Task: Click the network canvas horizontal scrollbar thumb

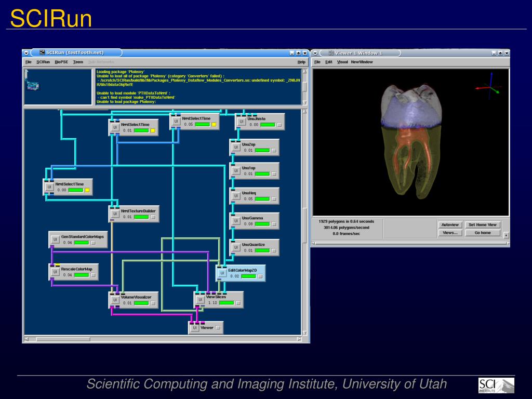Action: coord(63,339)
